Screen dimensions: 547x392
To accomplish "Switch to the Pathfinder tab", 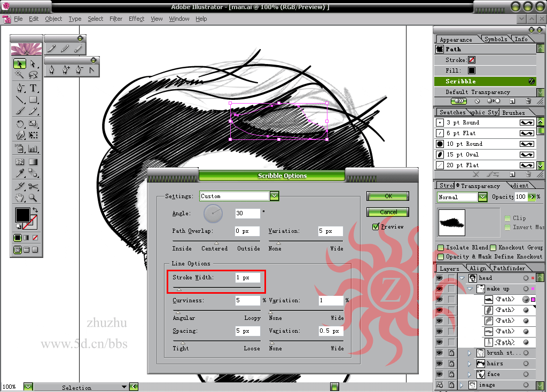I will (509, 268).
